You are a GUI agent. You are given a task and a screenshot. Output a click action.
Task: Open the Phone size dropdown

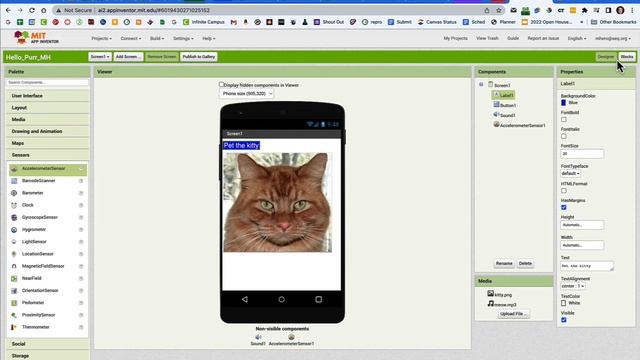(246, 93)
